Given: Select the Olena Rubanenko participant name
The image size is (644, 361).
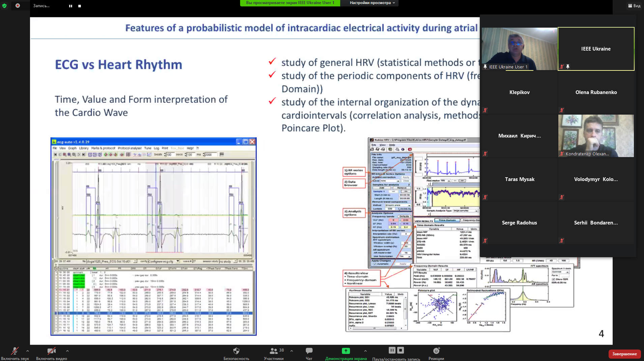Looking at the screenshot, I should [596, 92].
